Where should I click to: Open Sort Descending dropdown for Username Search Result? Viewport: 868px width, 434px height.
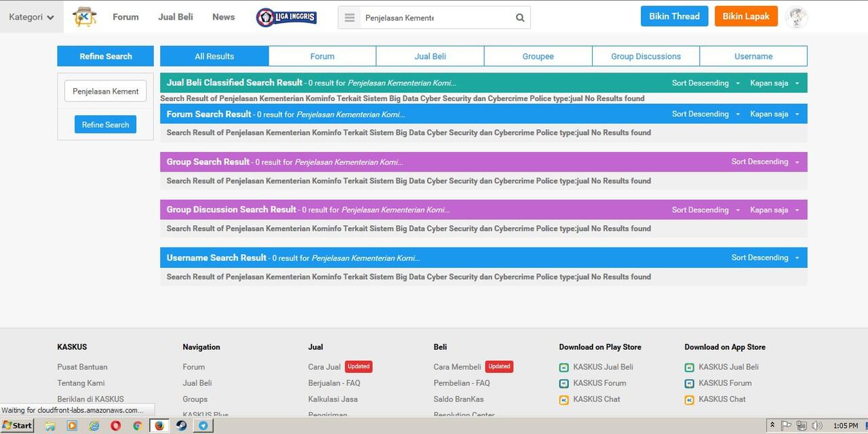coord(766,258)
